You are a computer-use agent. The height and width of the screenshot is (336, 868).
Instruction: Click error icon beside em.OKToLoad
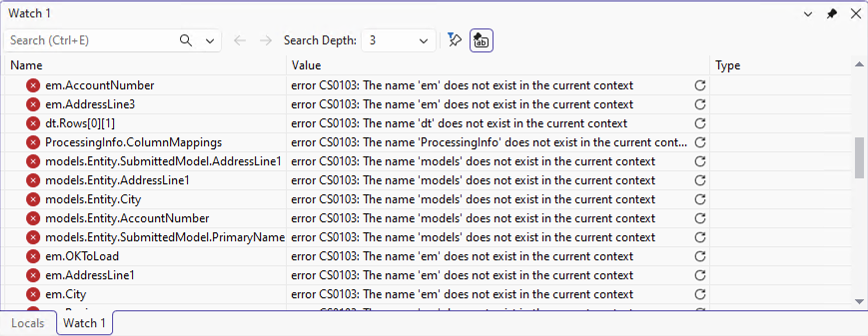33,256
